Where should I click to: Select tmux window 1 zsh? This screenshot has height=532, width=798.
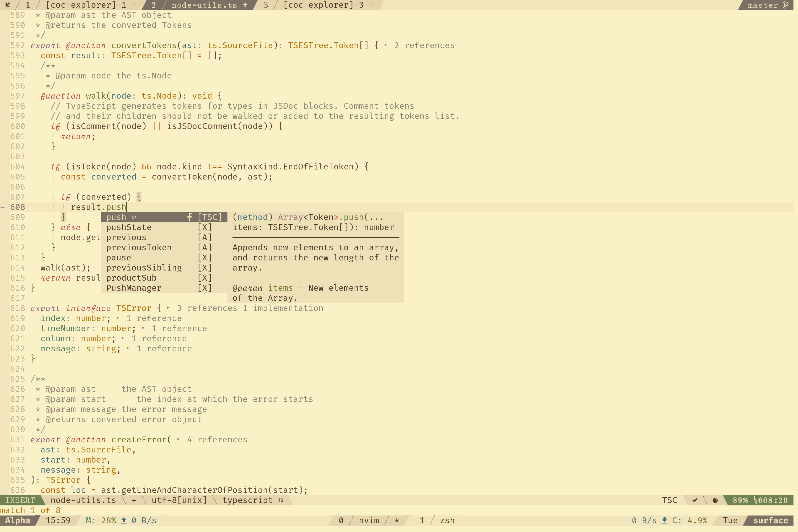[437, 521]
